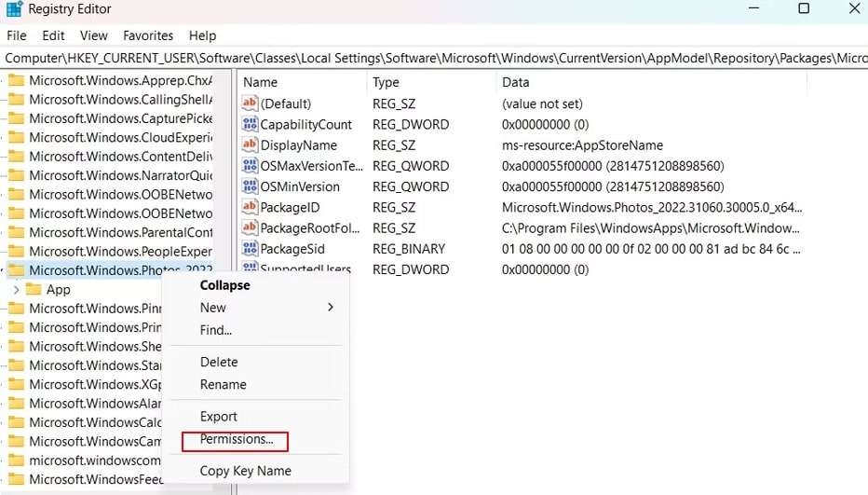The image size is (868, 495).
Task: Open Permissions... from the context menu
Action: pos(237,439)
